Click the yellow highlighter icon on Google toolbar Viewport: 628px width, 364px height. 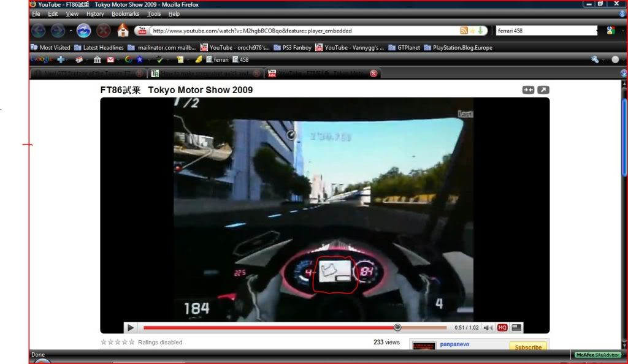coord(198,59)
